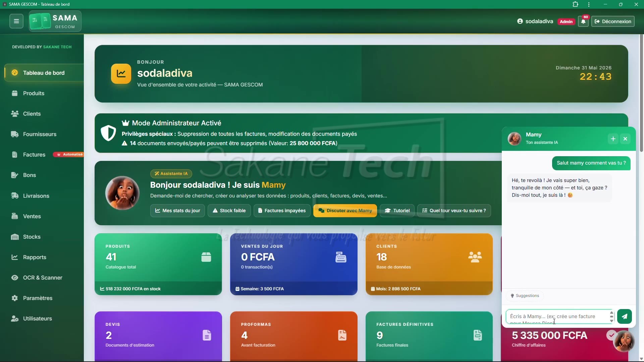The height and width of the screenshot is (362, 644).
Task: Open the Produits section
Action: click(x=44, y=93)
